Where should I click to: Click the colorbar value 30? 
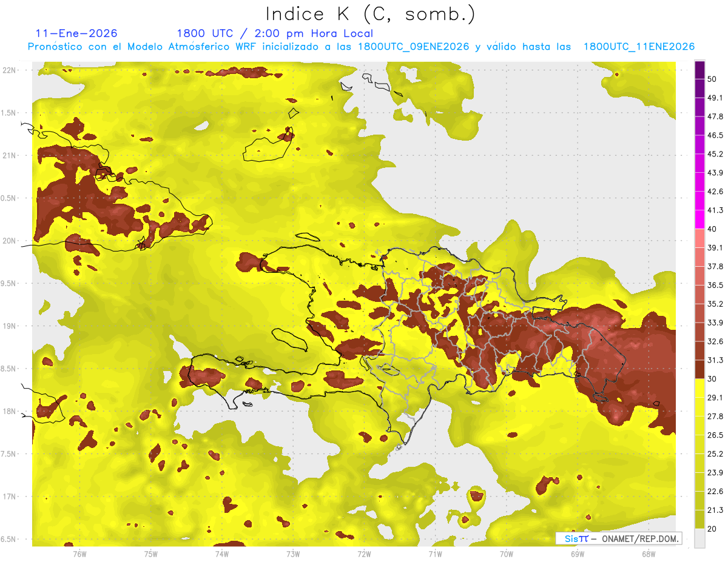[712, 379]
